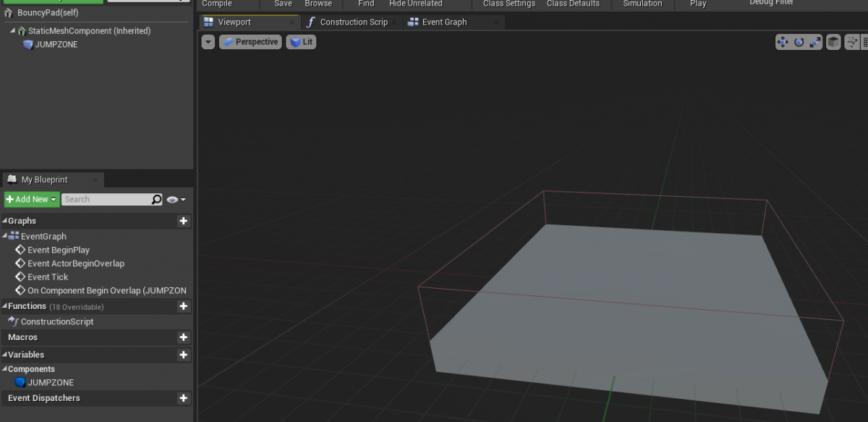The image size is (868, 422).
Task: Switch to the Event Graph tab
Action: click(443, 22)
